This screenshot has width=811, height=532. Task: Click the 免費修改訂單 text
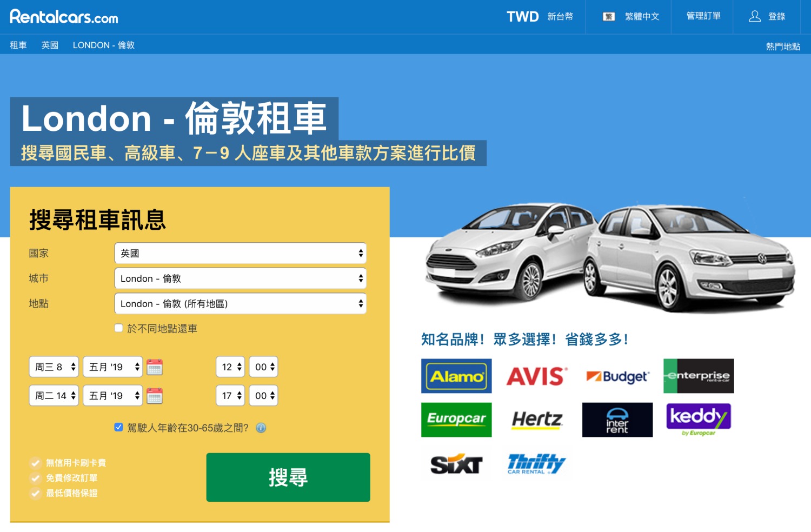(71, 478)
